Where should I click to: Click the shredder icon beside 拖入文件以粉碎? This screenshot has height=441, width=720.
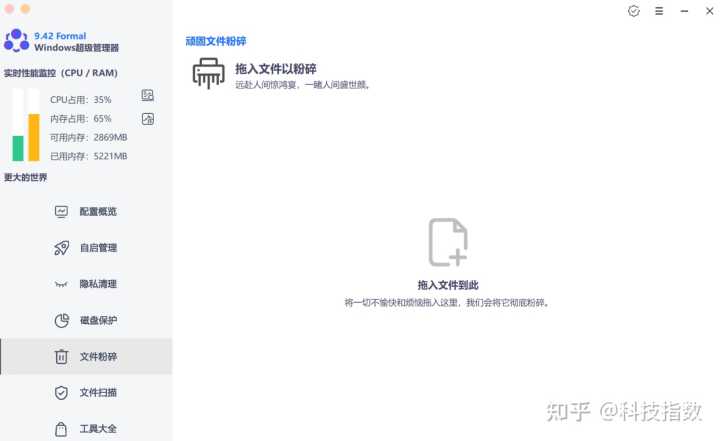[x=208, y=74]
